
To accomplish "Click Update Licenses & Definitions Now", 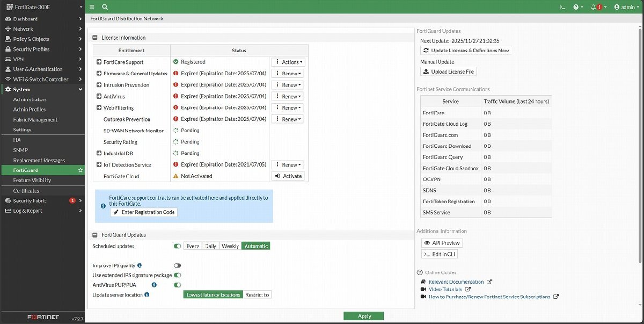I will coord(466,51).
